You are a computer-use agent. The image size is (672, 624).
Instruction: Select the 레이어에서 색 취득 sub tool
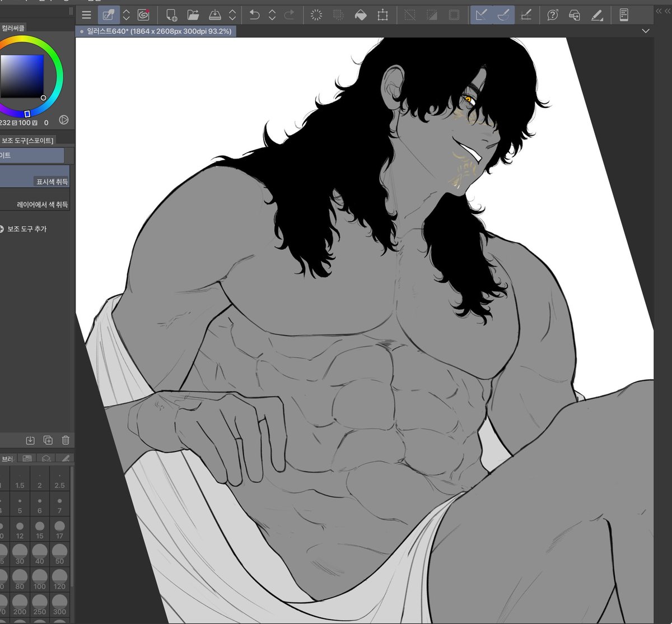[35, 199]
